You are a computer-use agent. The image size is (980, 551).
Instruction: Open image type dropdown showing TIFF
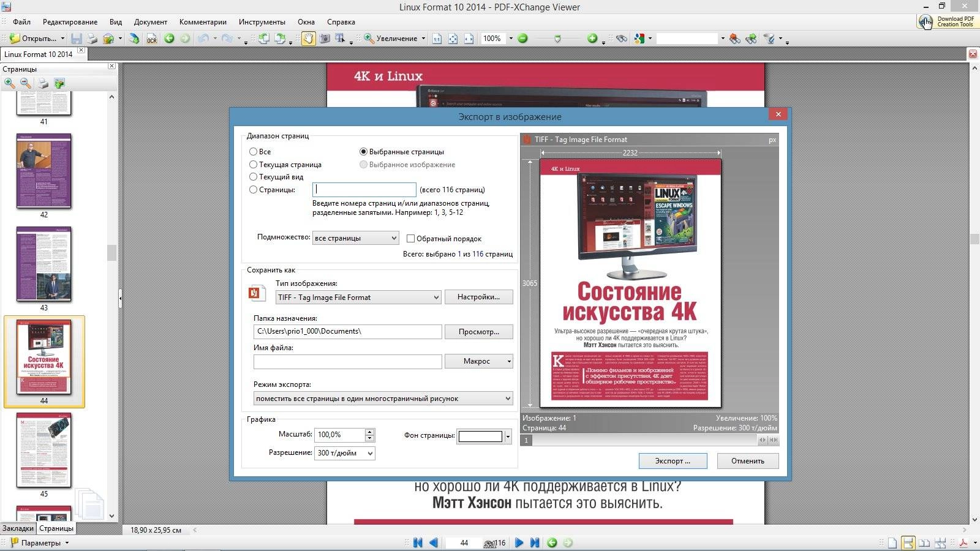(358, 297)
